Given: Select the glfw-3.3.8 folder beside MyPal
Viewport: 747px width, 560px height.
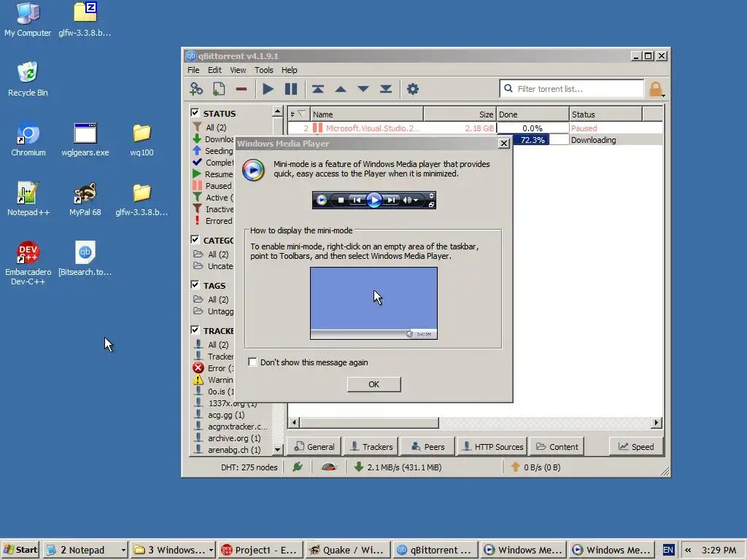Looking at the screenshot, I should 142,199.
